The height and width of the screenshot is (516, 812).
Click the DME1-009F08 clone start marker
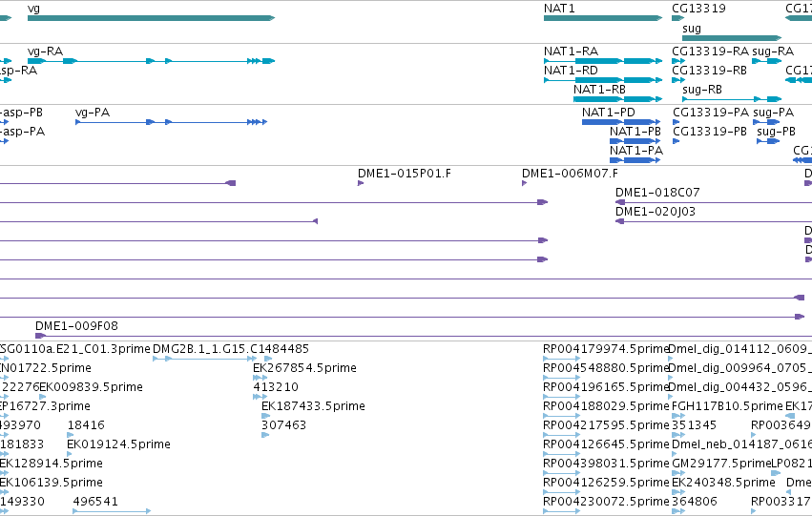40,336
